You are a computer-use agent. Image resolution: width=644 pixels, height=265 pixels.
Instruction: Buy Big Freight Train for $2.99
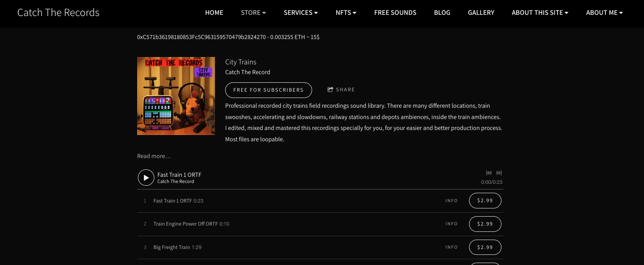(485, 247)
